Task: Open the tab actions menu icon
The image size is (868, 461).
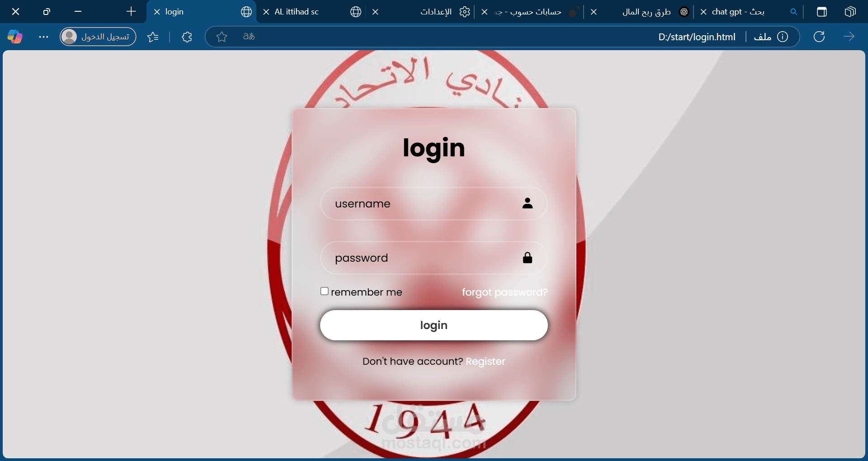Action: pyautogui.click(x=822, y=12)
